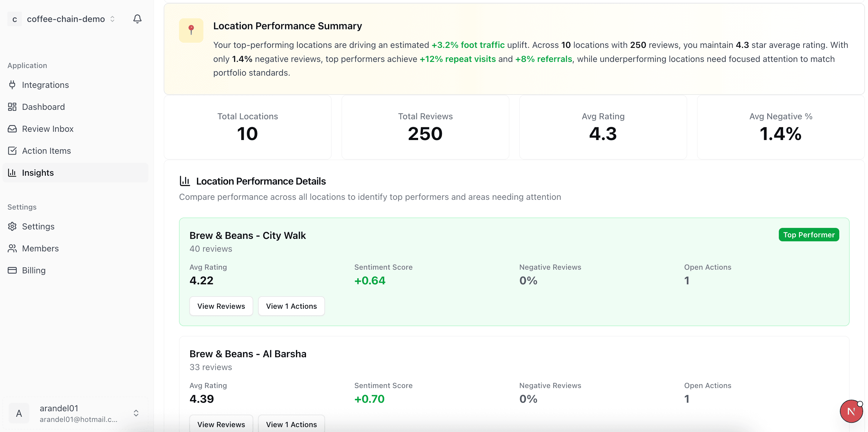The height and width of the screenshot is (432, 868).
Task: Click View 1 Actions for Al Barsha
Action: point(291,424)
